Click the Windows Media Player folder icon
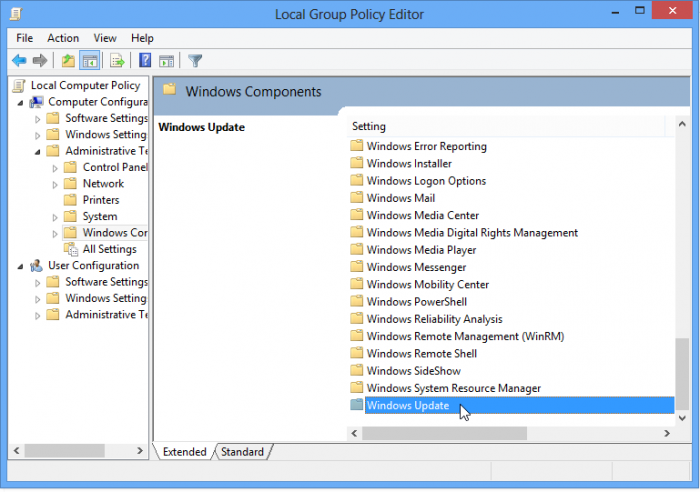 pyautogui.click(x=356, y=249)
